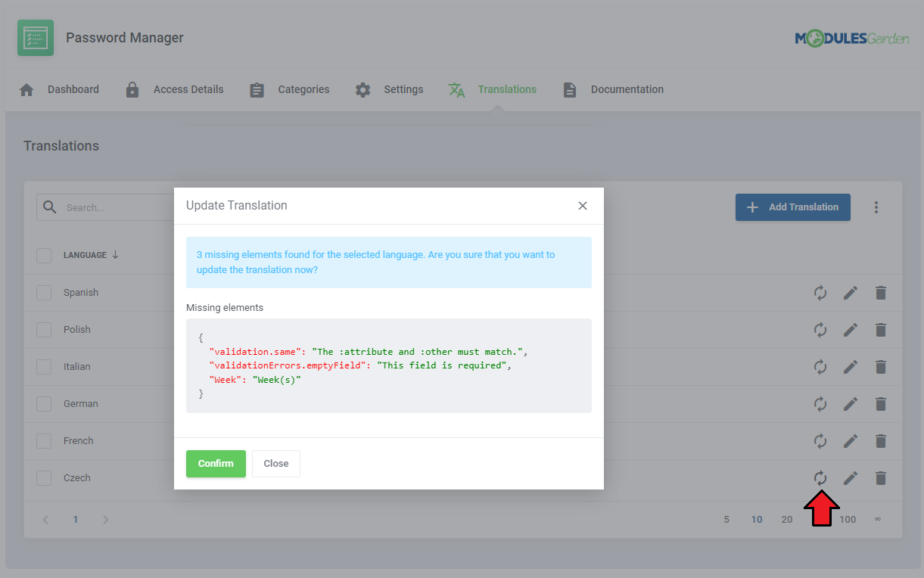
Task: Open the three-dot more options menu
Action: 876,207
